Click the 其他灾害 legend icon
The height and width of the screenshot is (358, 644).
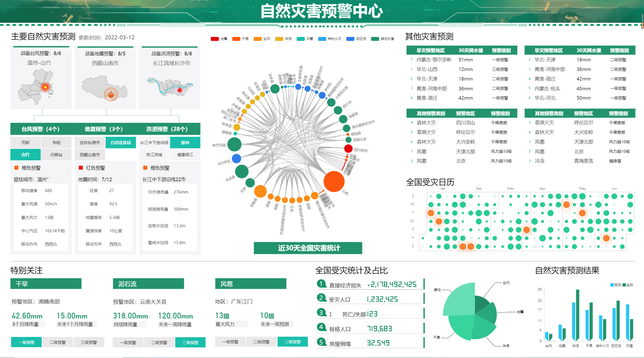coord(376,39)
